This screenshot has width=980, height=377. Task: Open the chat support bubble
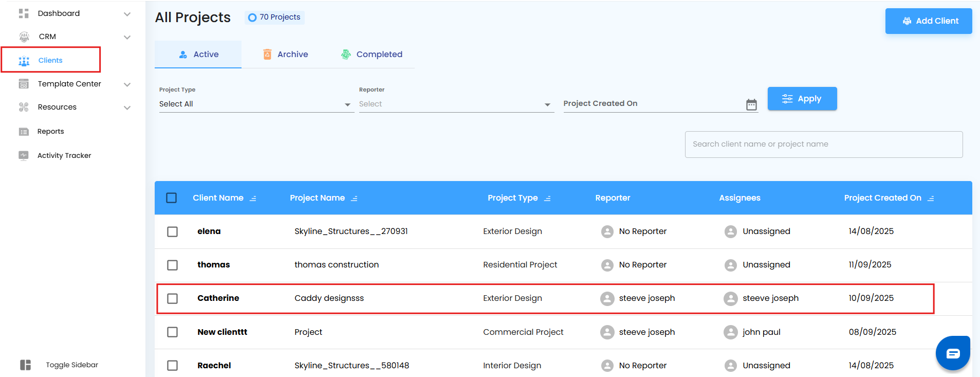coord(953,353)
